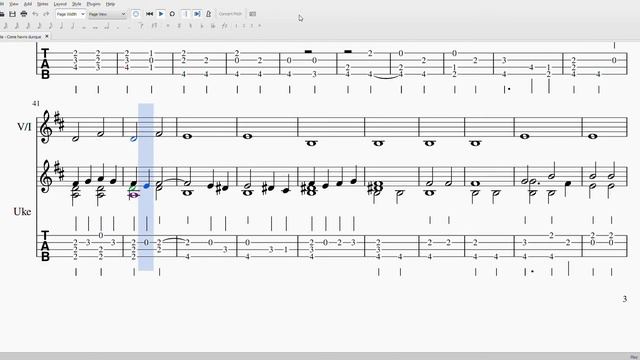640x360 pixels.
Task: Open the Plugins menu
Action: (93, 4)
